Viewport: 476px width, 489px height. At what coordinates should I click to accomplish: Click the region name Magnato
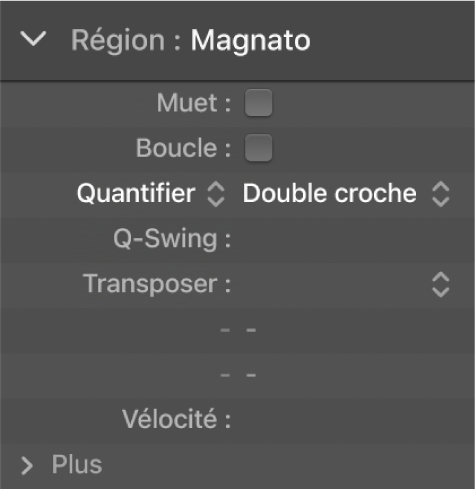(x=250, y=41)
